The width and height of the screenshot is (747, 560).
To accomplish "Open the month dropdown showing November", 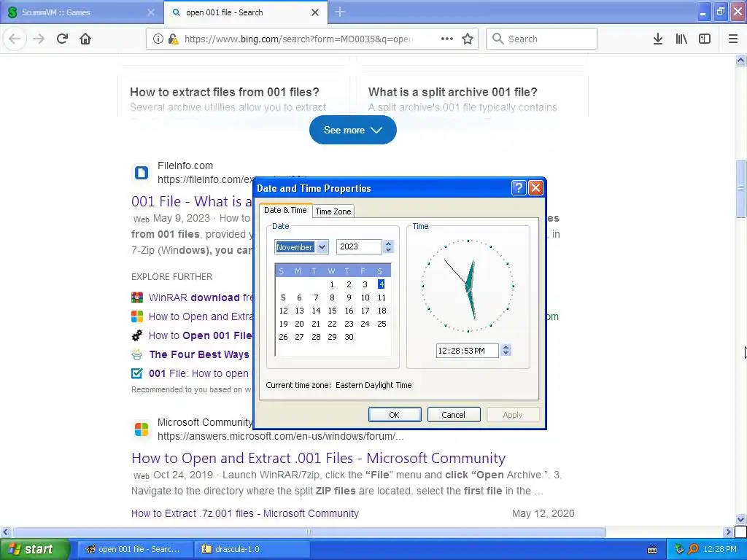I will click(322, 246).
